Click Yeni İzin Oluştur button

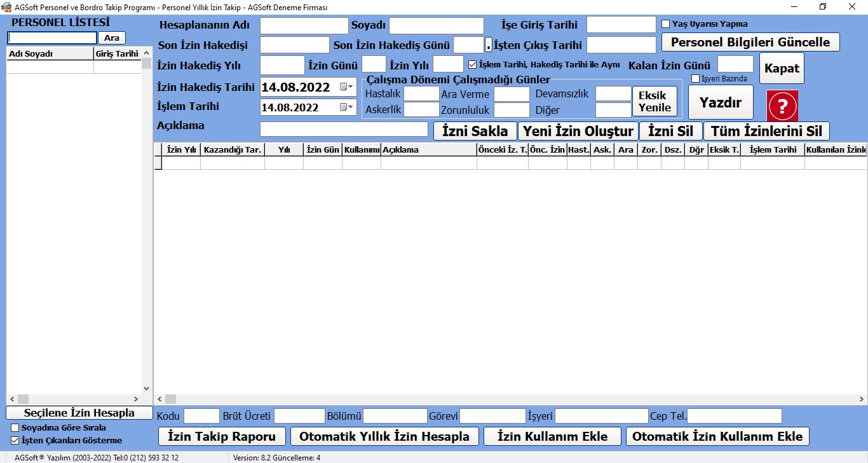tap(578, 131)
